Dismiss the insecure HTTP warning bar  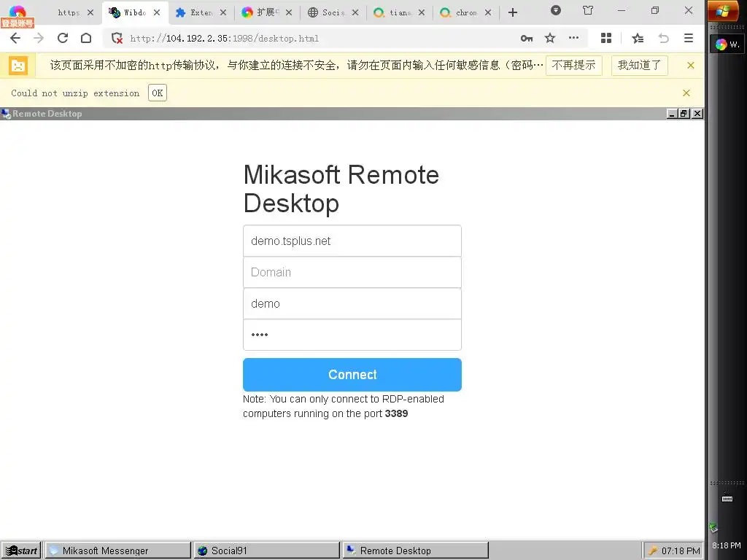pos(691,65)
